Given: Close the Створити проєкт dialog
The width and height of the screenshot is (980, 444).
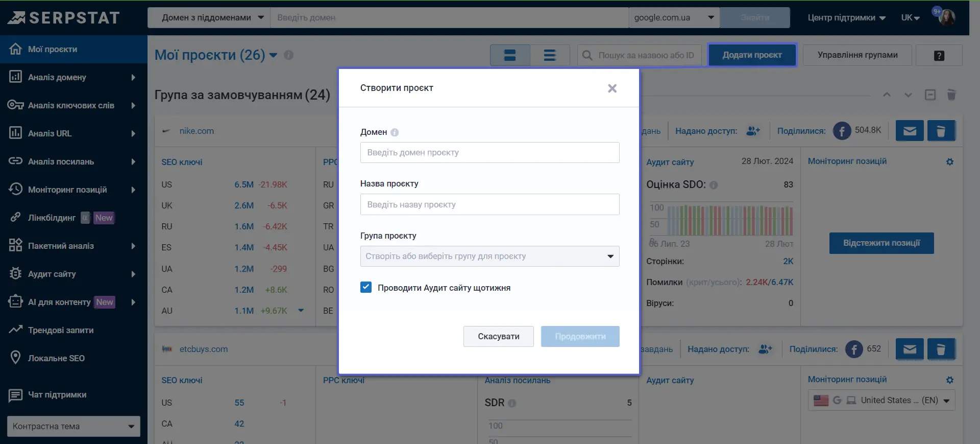Looking at the screenshot, I should click(x=612, y=88).
